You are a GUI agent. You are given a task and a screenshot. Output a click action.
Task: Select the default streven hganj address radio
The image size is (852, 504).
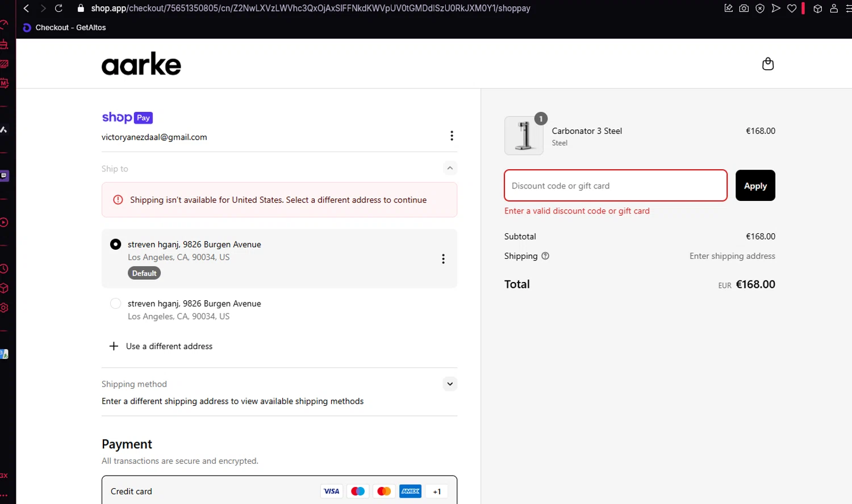115,244
